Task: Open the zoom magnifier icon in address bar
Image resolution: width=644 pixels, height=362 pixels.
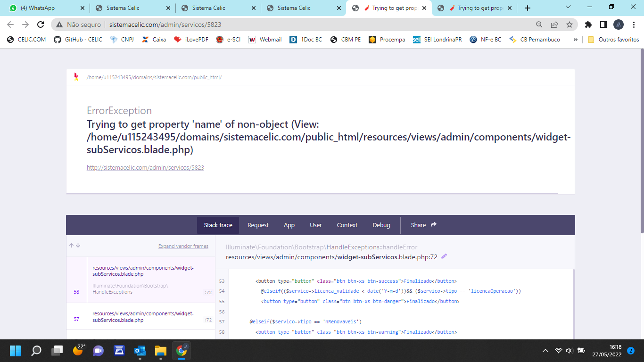Action: tap(539, 25)
